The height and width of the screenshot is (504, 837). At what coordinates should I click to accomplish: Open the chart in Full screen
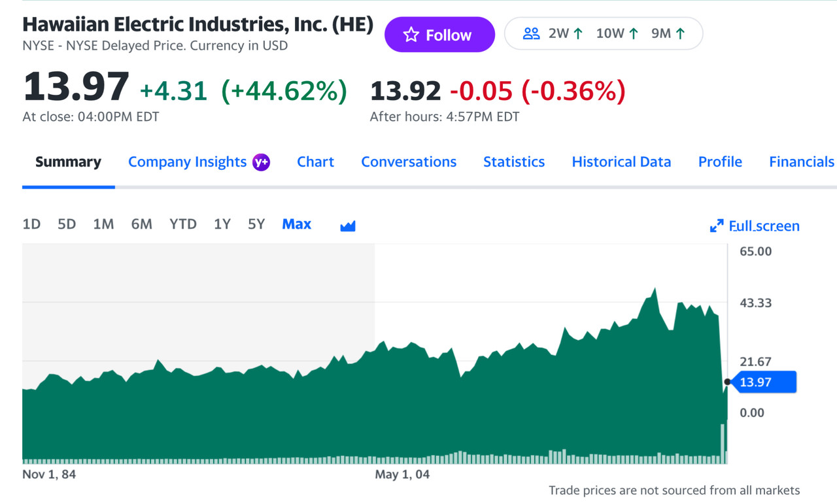[755, 226]
